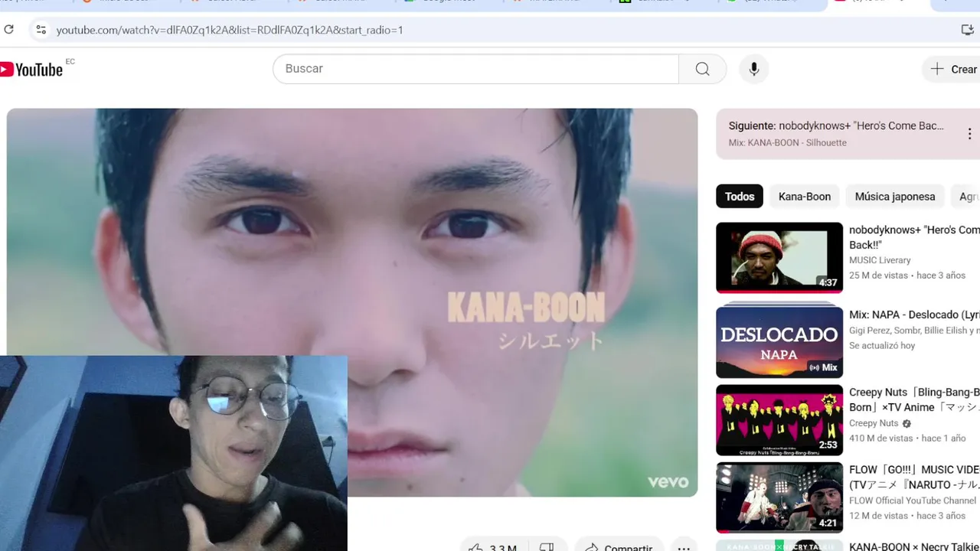Image resolution: width=980 pixels, height=551 pixels.
Task: Click the Compartir share button
Action: coord(619,546)
